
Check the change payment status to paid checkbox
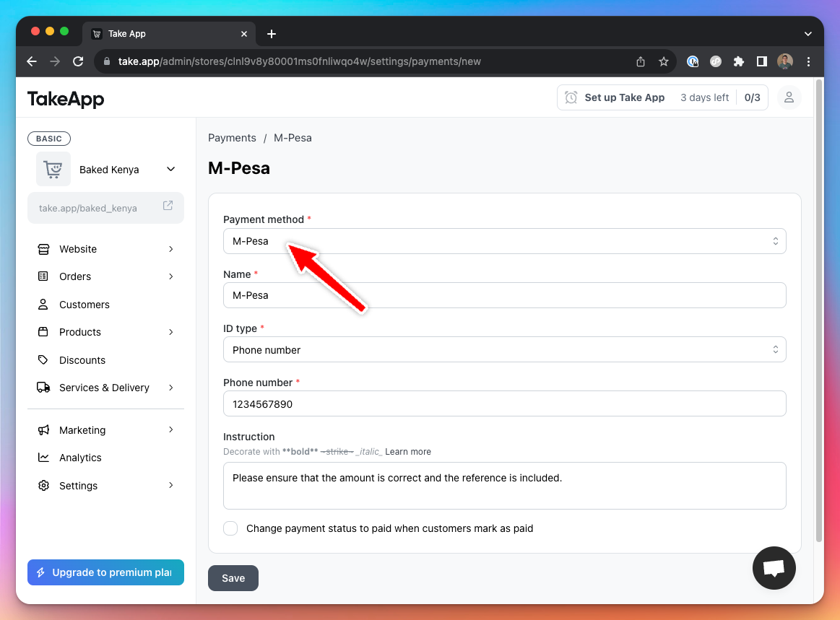[230, 528]
